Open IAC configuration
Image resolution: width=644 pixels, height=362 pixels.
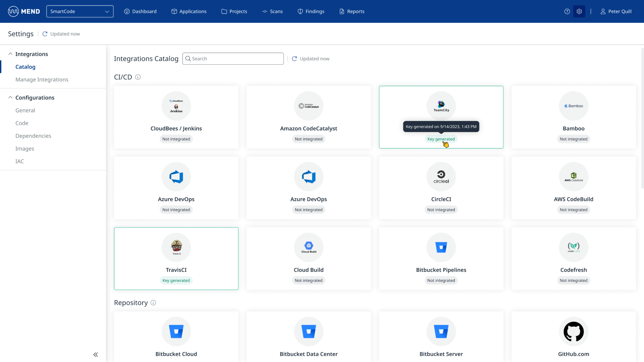(x=19, y=162)
